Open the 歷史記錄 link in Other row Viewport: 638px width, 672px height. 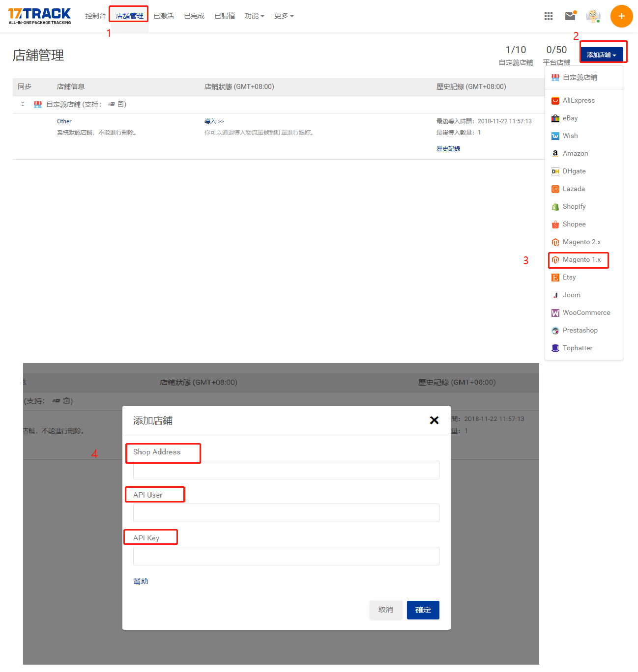tap(448, 149)
